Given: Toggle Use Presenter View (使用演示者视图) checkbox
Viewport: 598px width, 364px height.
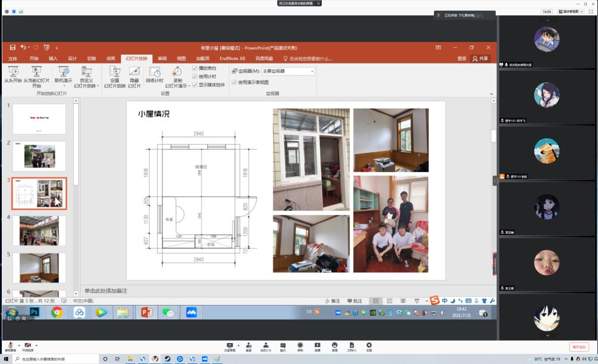Looking at the screenshot, I should coord(234,82).
